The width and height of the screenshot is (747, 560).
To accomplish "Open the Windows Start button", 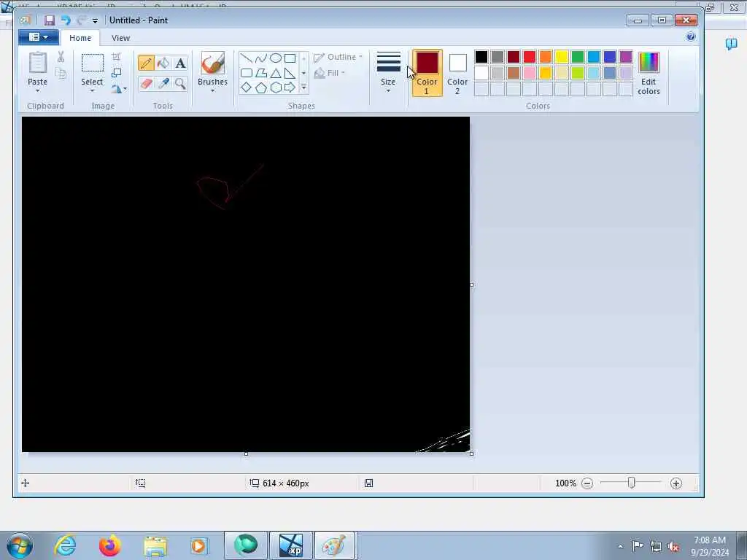I will click(20, 545).
